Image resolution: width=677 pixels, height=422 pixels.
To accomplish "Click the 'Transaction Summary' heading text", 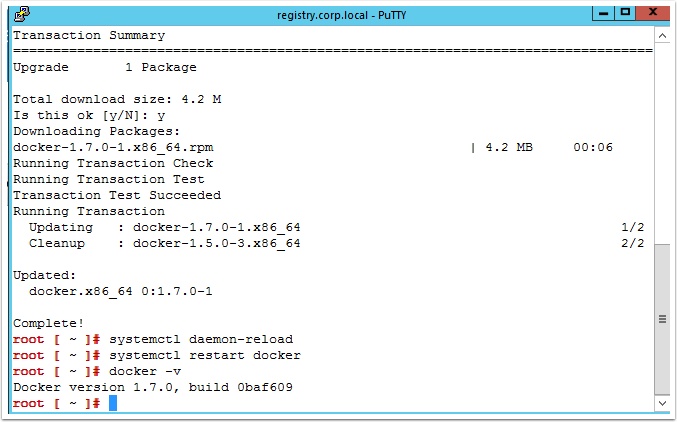I will click(89, 35).
